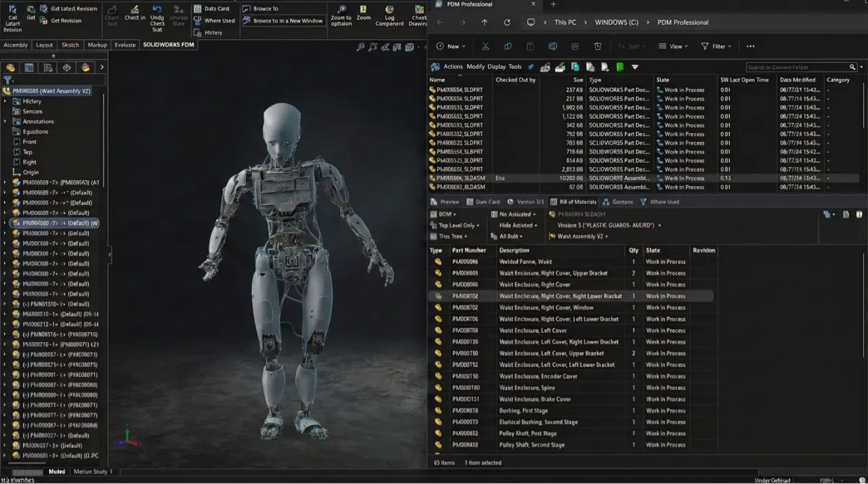Click the Browse To button
This screenshot has width=868, height=484.
(x=261, y=9)
